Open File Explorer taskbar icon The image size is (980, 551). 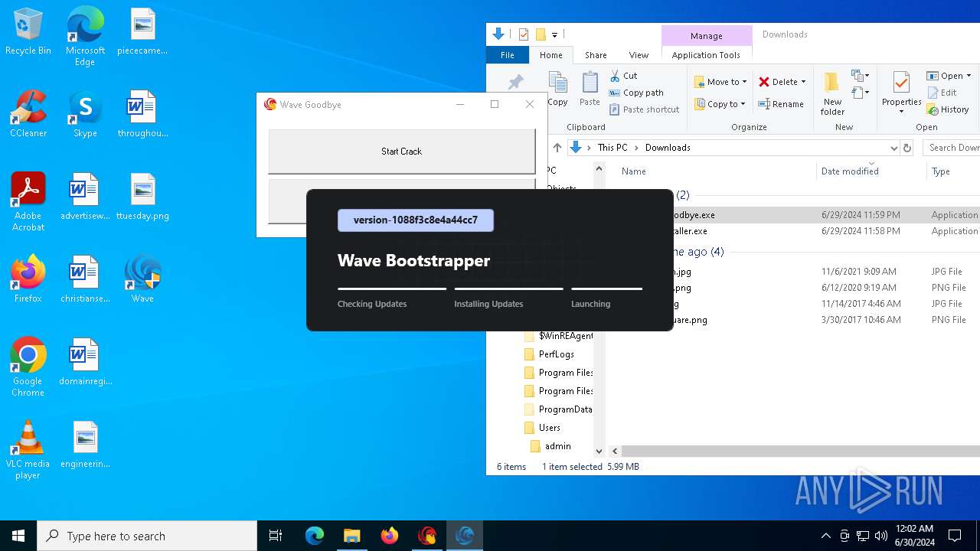(x=351, y=536)
